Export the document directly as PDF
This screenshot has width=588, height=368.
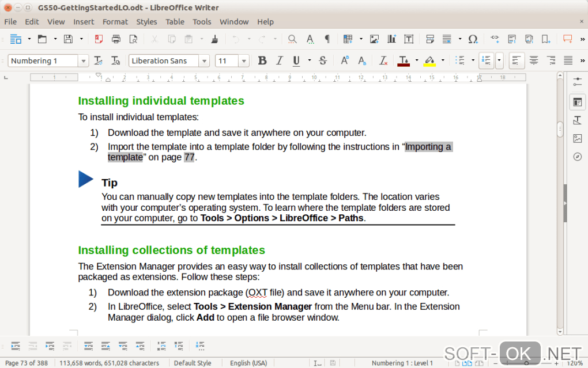(99, 39)
